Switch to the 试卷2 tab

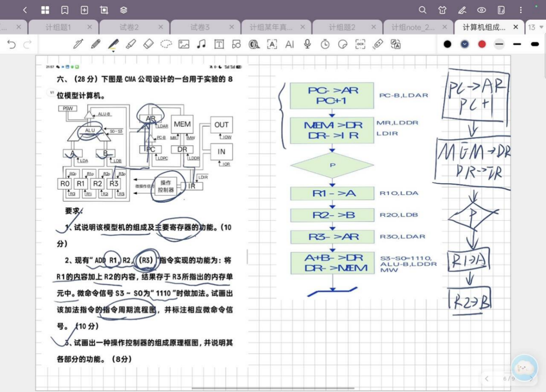pos(129,27)
